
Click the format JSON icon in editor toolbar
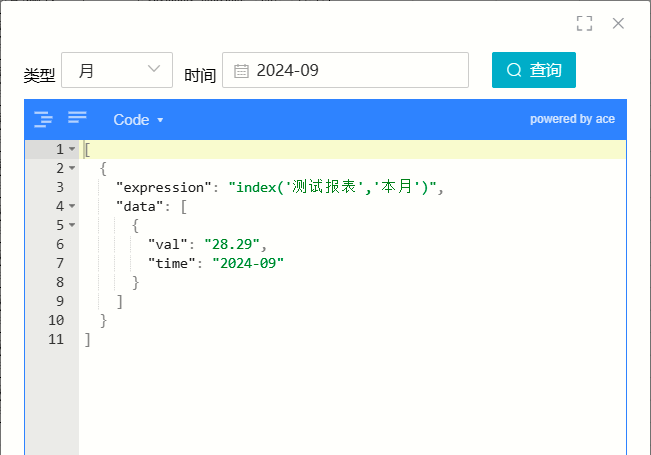coord(43,120)
